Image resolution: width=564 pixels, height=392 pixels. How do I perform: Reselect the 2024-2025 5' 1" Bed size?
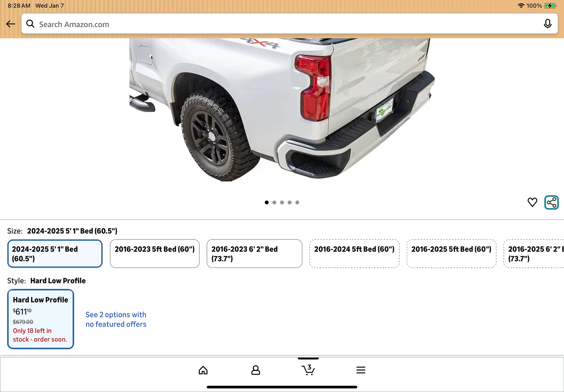(55, 254)
